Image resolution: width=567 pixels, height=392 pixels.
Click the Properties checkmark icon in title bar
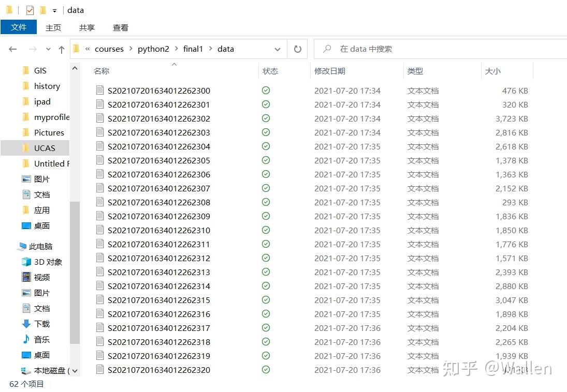pyautogui.click(x=30, y=10)
